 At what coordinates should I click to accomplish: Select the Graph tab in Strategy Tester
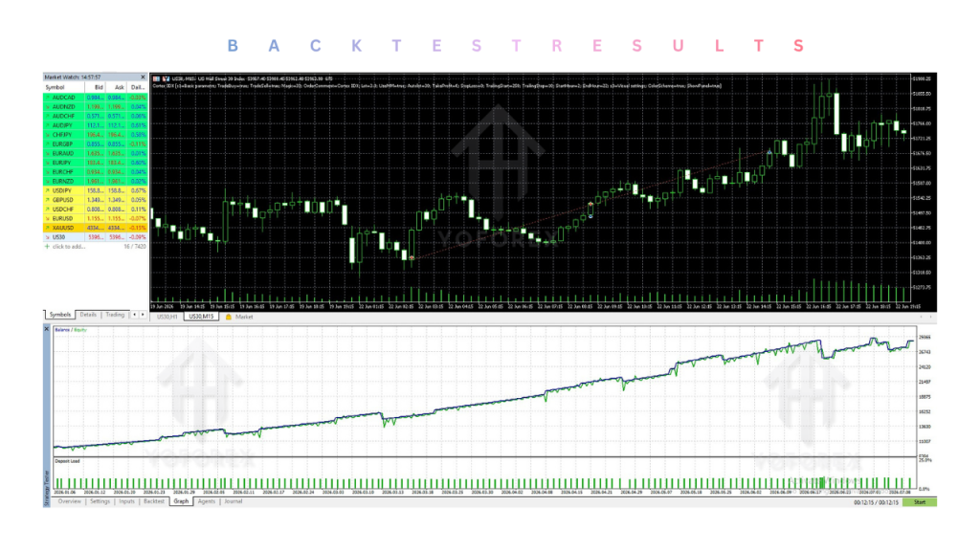181,501
